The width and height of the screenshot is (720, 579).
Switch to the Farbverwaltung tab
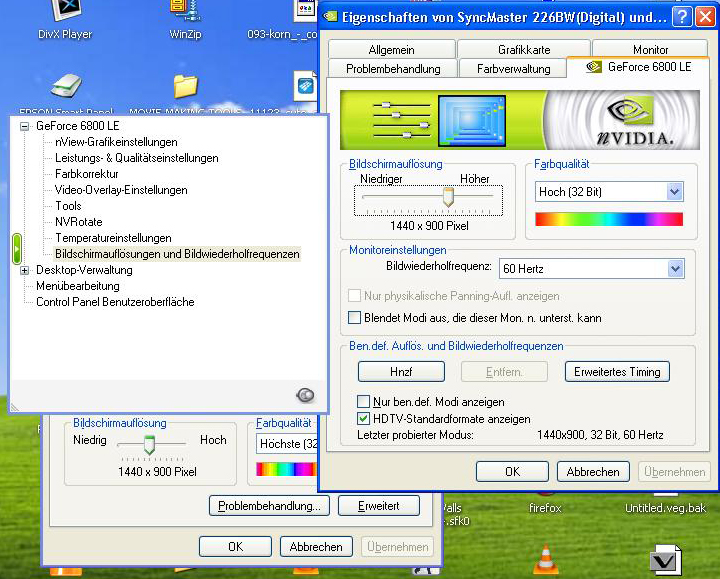point(513,69)
